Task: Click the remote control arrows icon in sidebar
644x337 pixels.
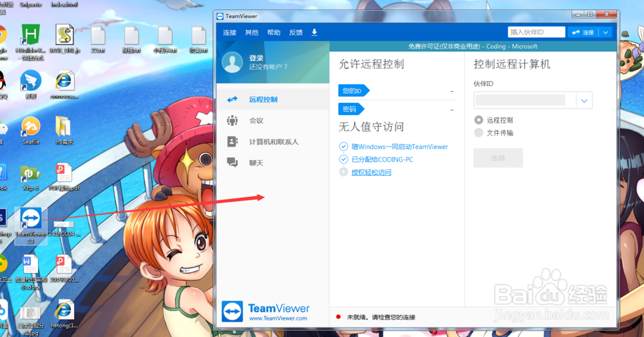Action: click(x=232, y=99)
